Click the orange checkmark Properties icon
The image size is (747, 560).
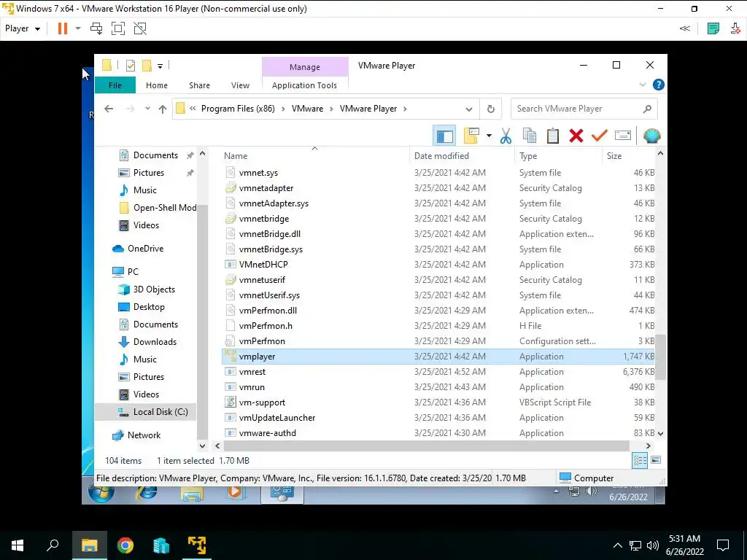[x=600, y=136]
